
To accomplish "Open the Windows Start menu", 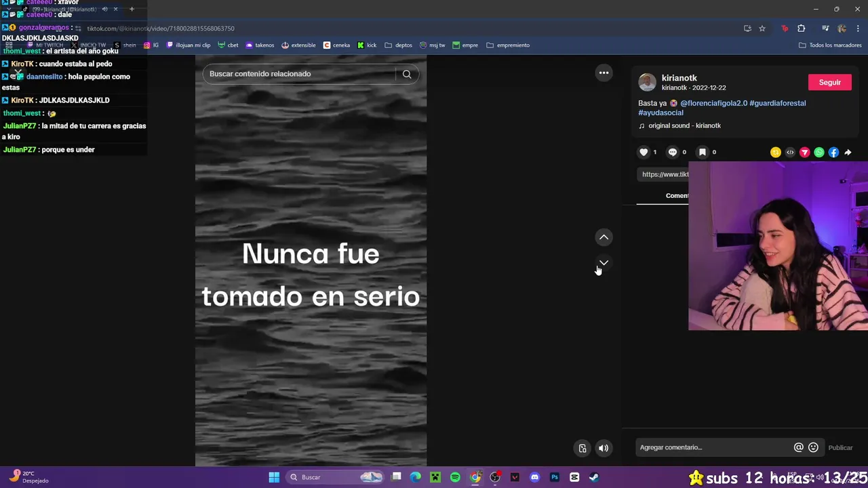I will (274, 477).
